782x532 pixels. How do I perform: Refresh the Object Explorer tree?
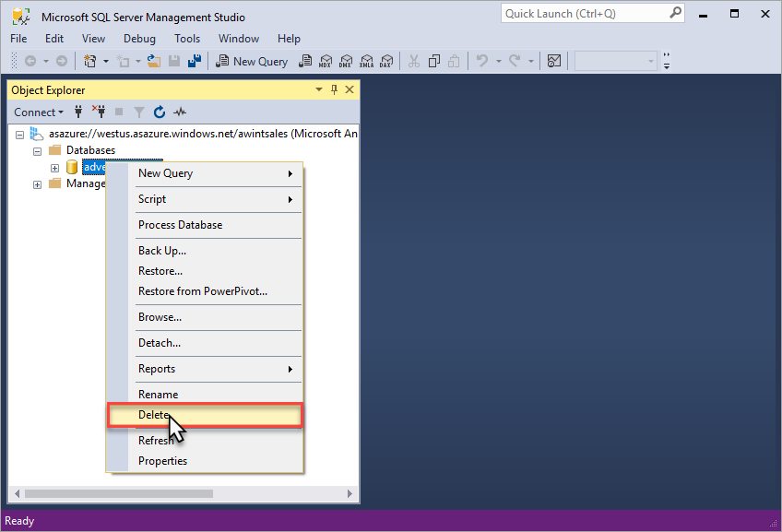[x=159, y=112]
